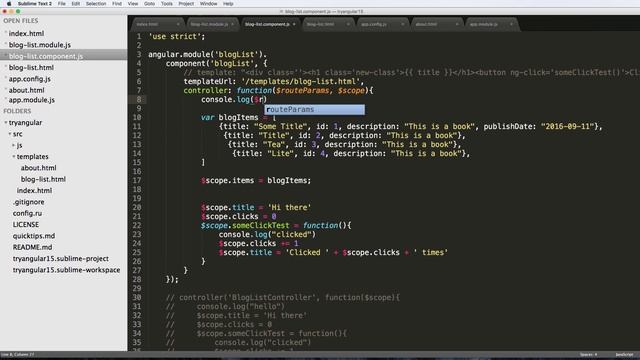Click line number 22 in the gutter
Viewport: 640px width, 360px height.
[x=137, y=225]
